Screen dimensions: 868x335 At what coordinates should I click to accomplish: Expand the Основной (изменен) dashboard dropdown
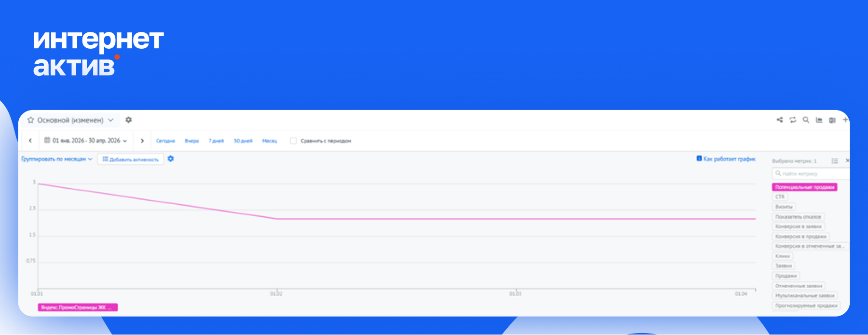(x=110, y=120)
